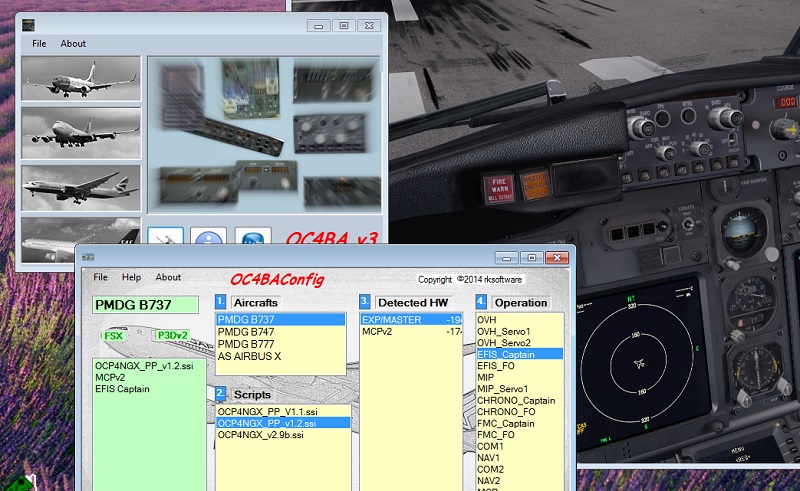Open About menu in OC4BAConfig window
Viewport: 800px width, 491px height.
click(168, 277)
